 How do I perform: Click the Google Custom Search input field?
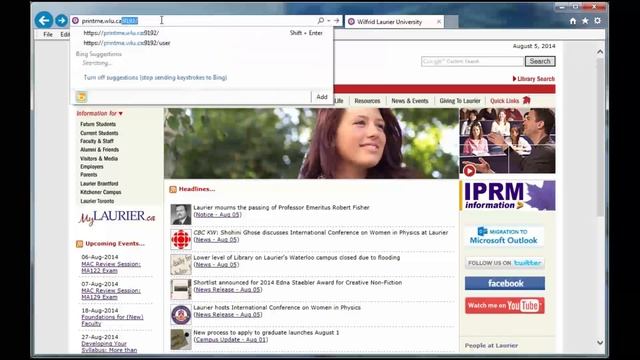pyautogui.click(x=472, y=61)
